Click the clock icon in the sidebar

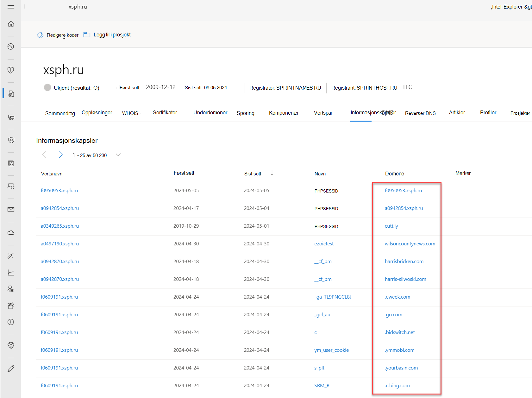(11, 47)
